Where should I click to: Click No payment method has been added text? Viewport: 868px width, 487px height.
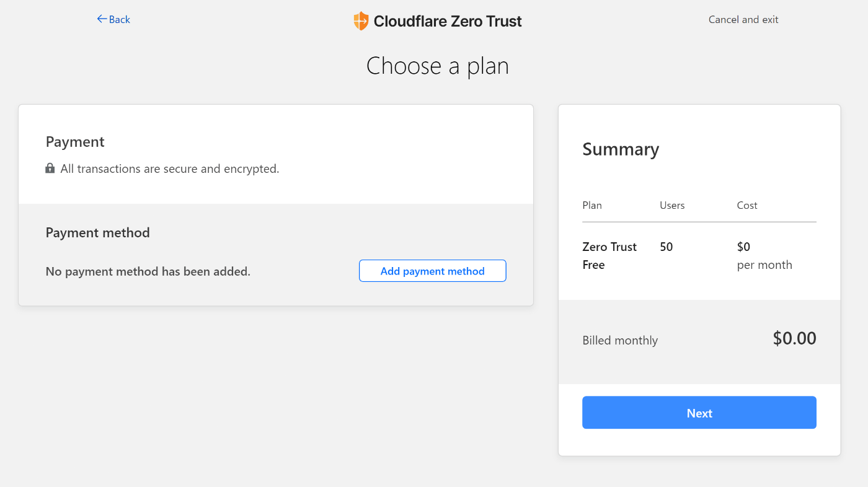(x=148, y=271)
